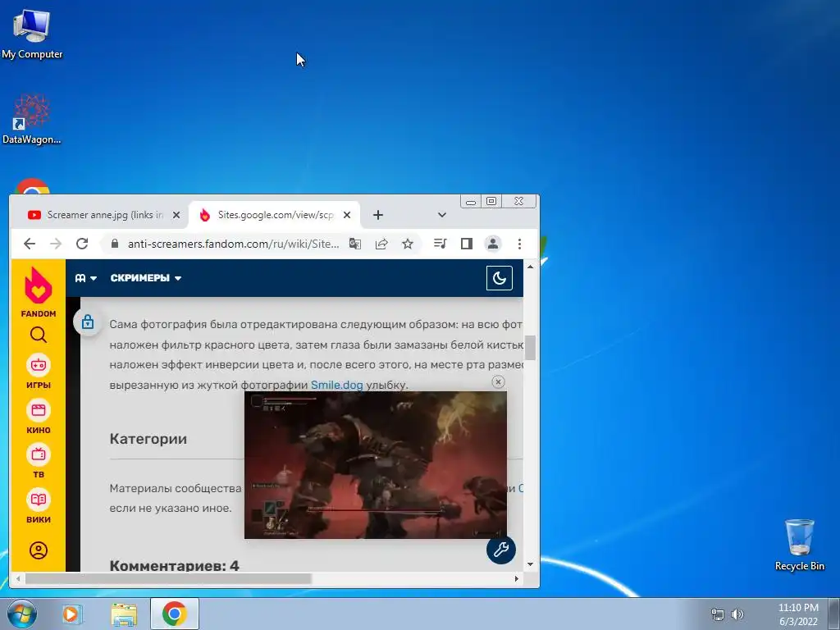
Task: Click the Chrome taskbar button
Action: click(x=175, y=614)
